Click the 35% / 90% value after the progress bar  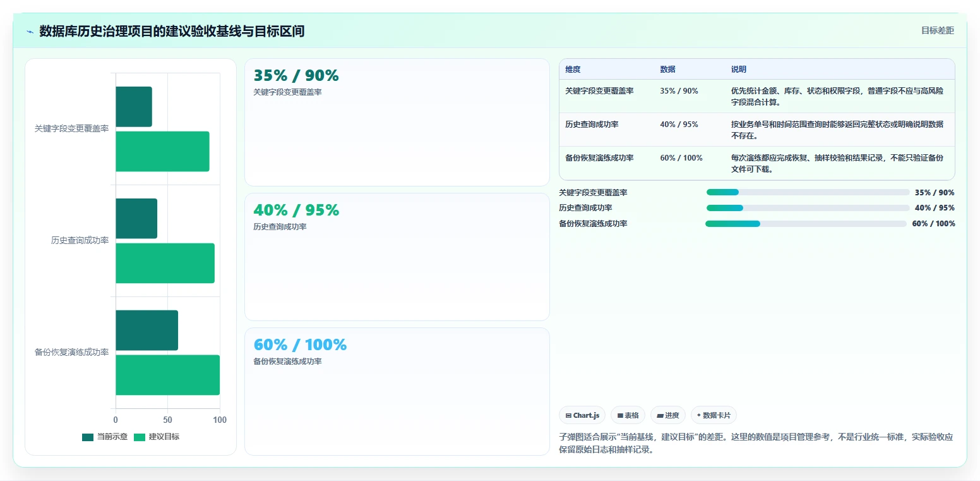tap(935, 193)
